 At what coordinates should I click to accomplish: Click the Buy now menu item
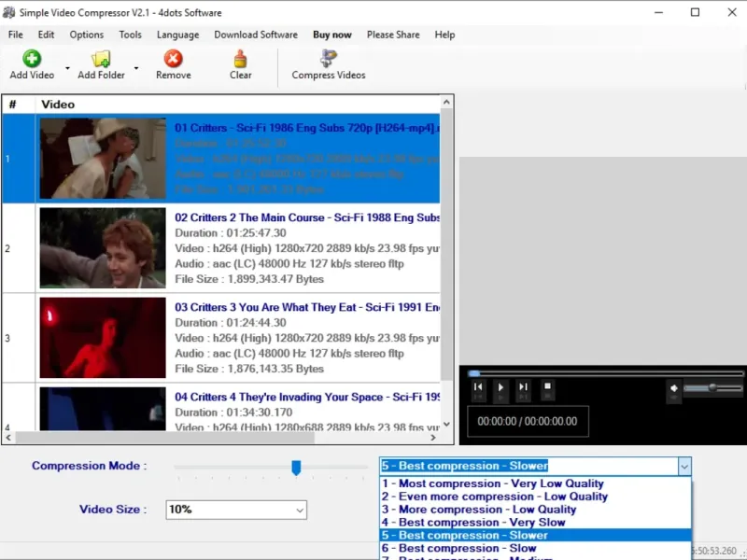click(x=332, y=35)
